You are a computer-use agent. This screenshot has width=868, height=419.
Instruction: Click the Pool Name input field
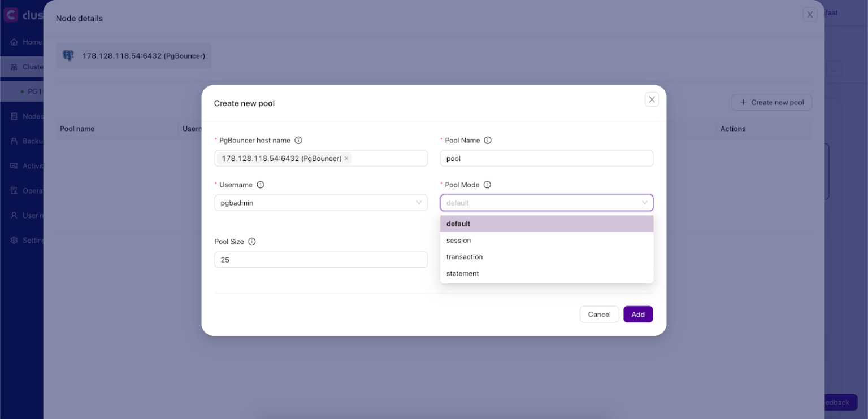click(546, 159)
